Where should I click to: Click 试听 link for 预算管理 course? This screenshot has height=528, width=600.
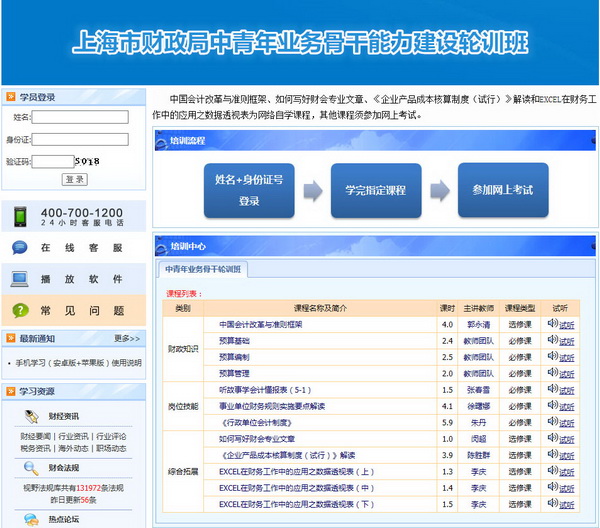pyautogui.click(x=567, y=373)
